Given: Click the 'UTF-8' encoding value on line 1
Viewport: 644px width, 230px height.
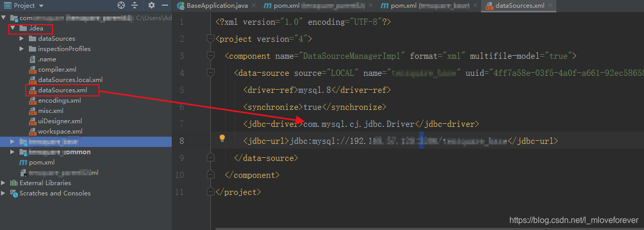Looking at the screenshot, I should click(364, 22).
